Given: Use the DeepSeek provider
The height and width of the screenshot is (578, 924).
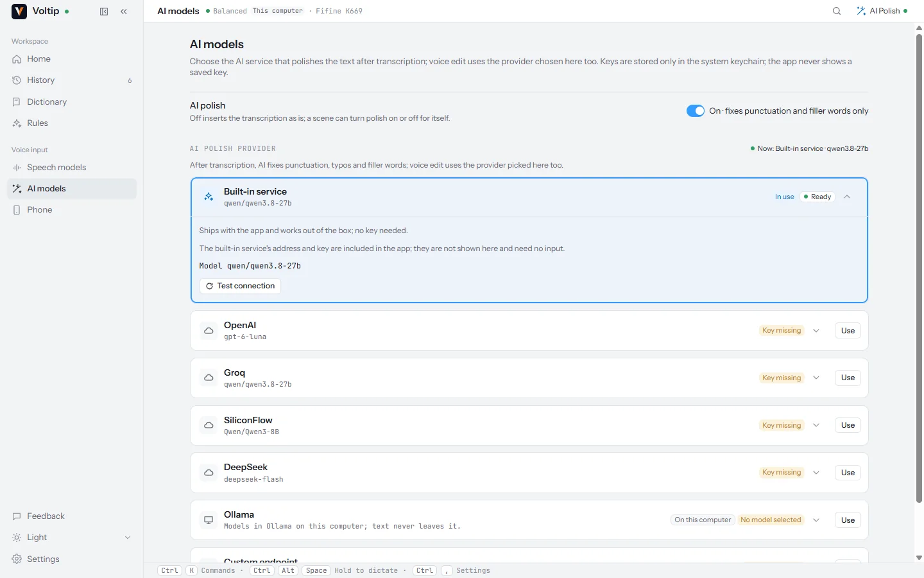Looking at the screenshot, I should (848, 473).
